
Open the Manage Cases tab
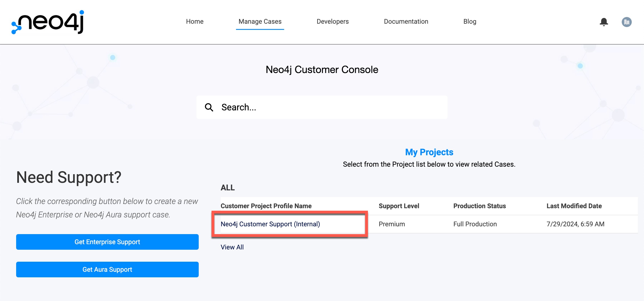point(260,21)
